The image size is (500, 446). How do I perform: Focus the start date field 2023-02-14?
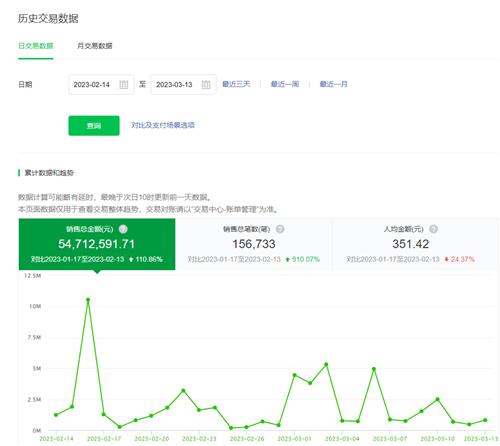(x=101, y=85)
